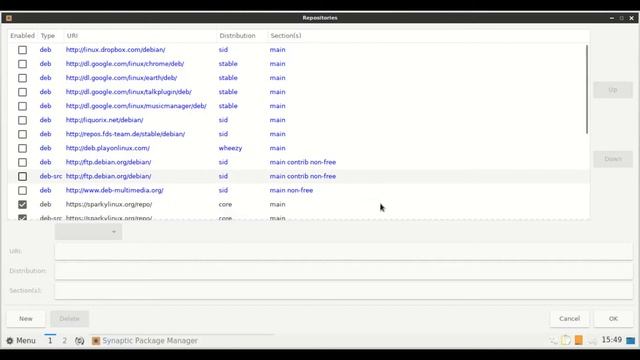Focus the Distribution input field

point(344,271)
